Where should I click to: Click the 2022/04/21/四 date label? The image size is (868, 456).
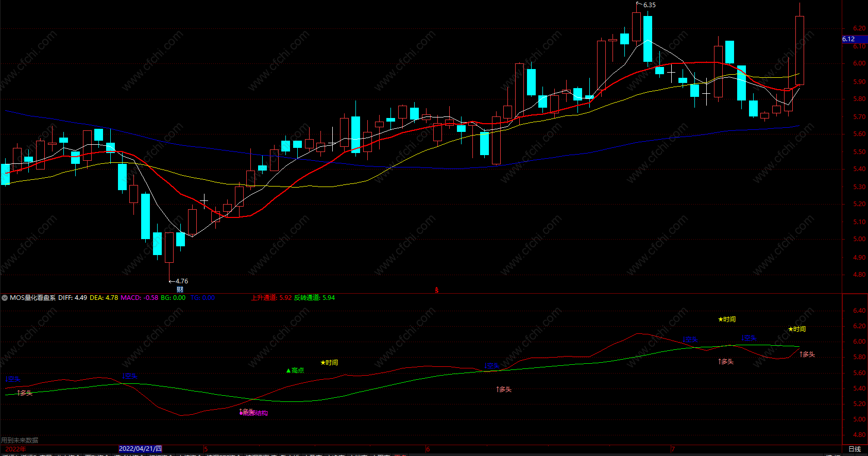pos(140,449)
